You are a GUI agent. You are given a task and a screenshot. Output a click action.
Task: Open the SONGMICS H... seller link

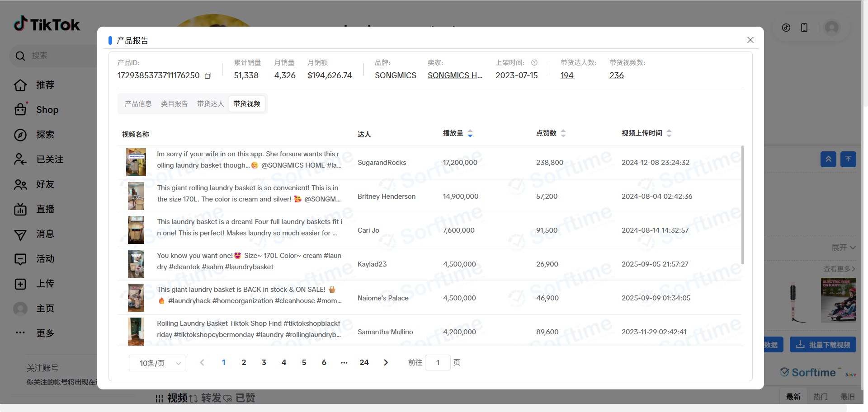click(x=455, y=75)
